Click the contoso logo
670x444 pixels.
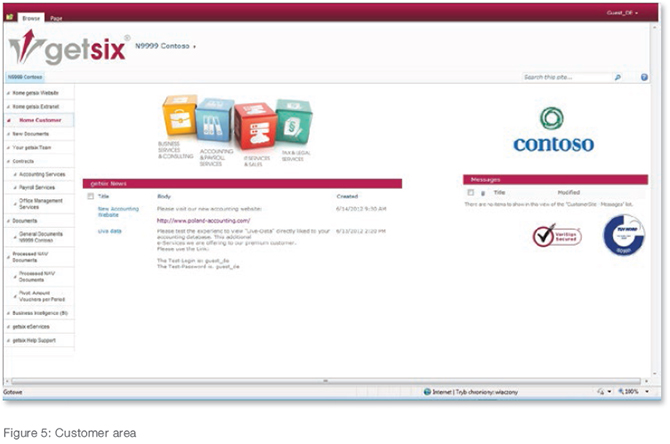pos(553,130)
